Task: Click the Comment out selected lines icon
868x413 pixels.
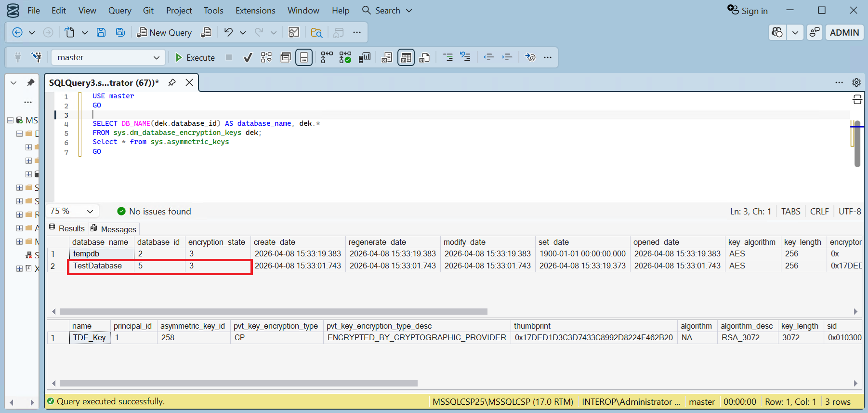Action: coord(447,57)
